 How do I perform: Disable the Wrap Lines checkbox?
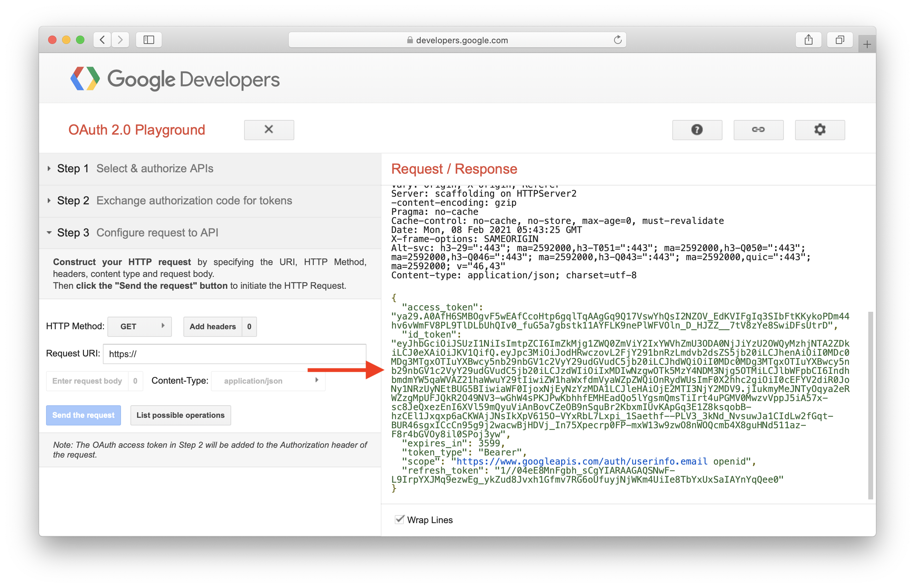(399, 520)
